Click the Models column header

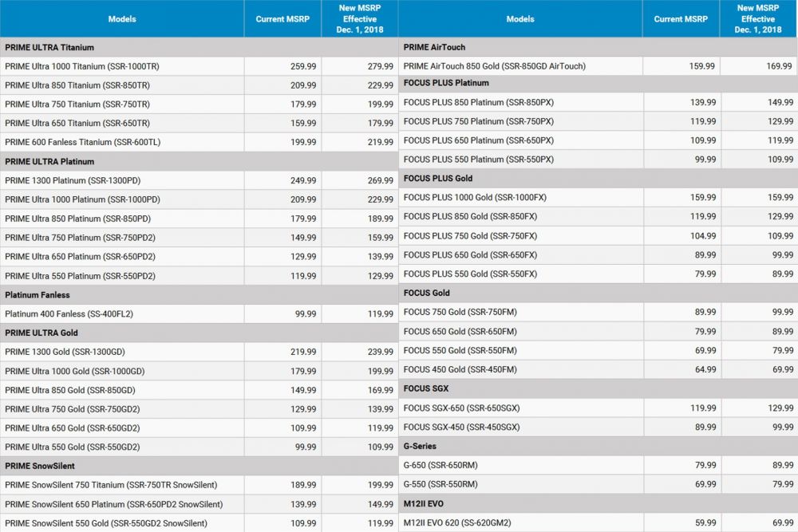coord(121,18)
